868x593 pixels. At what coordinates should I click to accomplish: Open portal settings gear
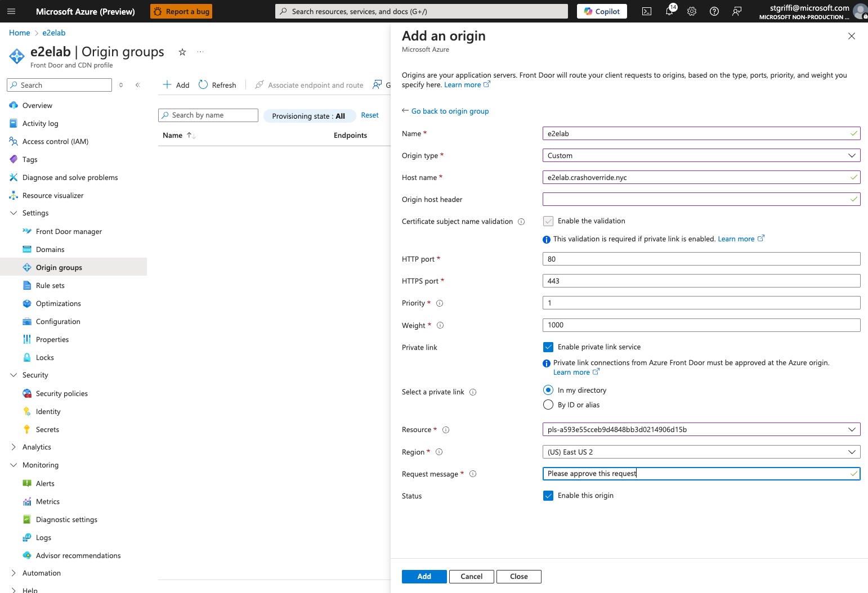coord(692,11)
